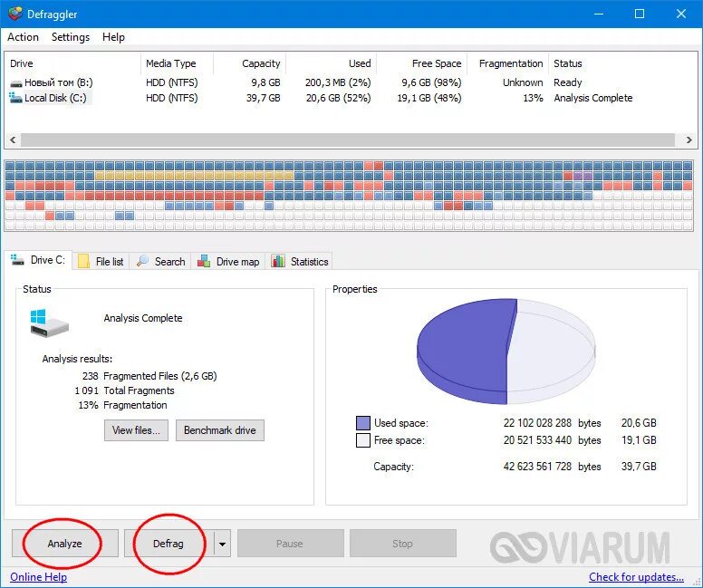
Task: Switch to the Drive map tab
Action: 228,262
